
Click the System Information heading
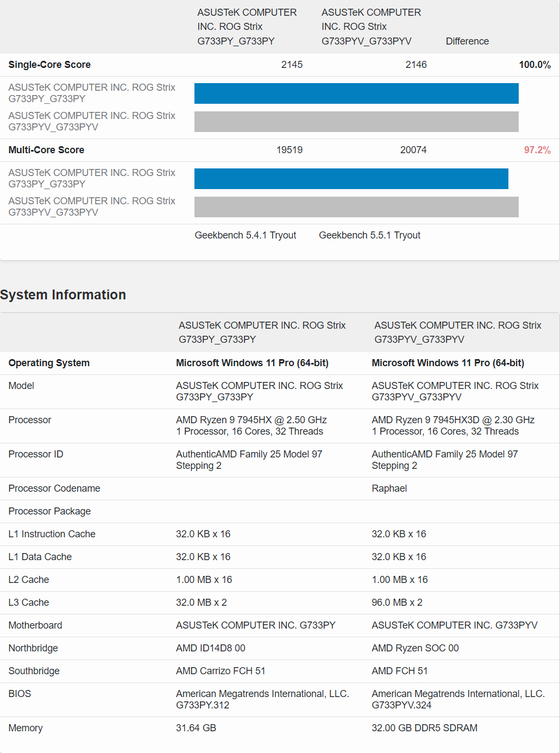[63, 295]
